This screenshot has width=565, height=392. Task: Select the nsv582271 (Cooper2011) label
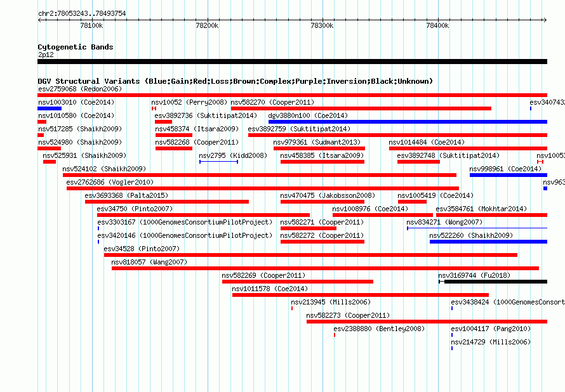322,222
